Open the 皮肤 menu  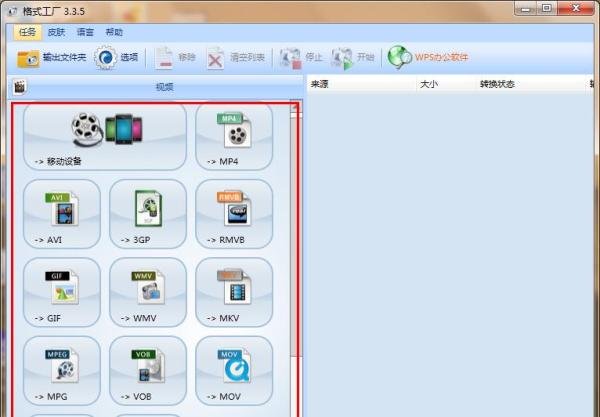[x=56, y=32]
